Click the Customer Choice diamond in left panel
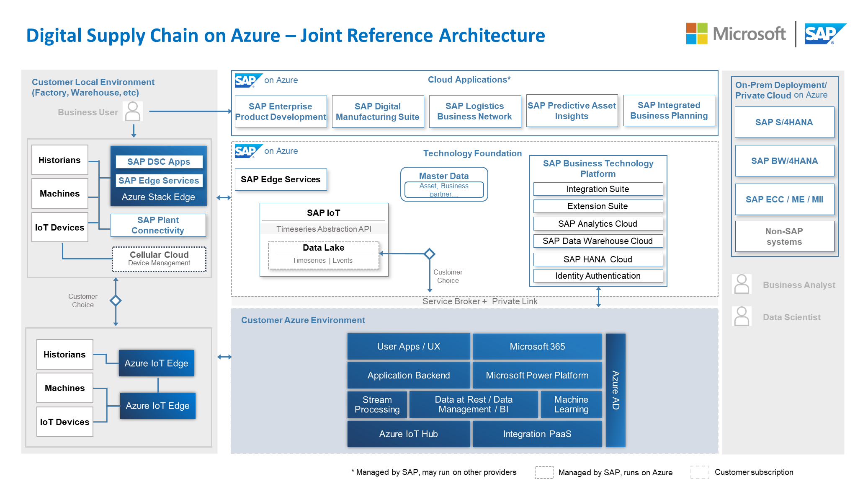Screen dimensions: 868x500 tap(116, 301)
